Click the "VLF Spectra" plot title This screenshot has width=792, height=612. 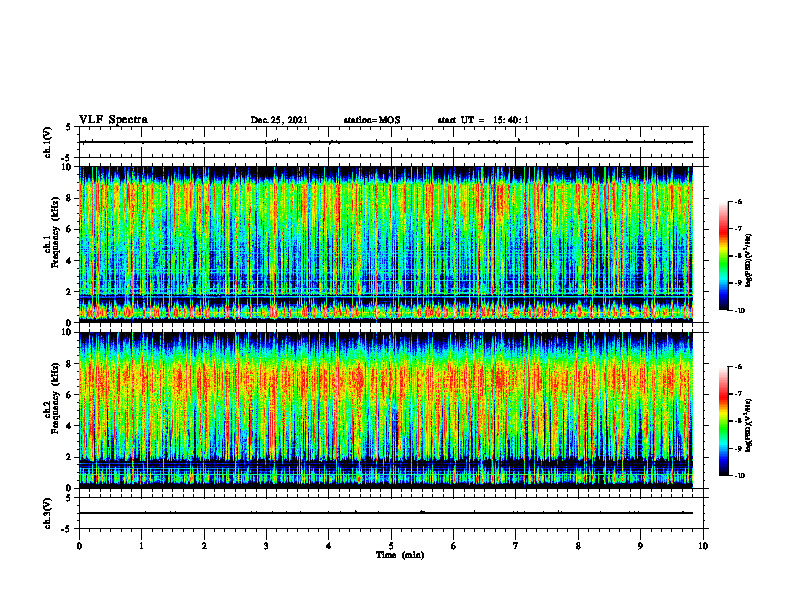113,120
